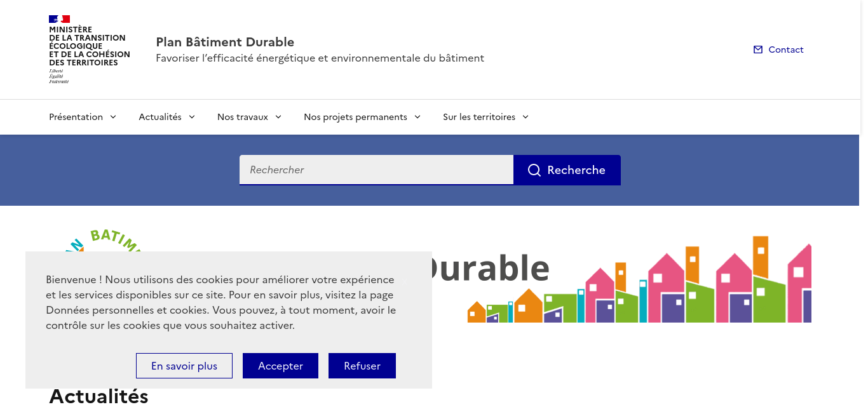
Task: Open the Sur les territoires chevron
Action: (x=526, y=117)
